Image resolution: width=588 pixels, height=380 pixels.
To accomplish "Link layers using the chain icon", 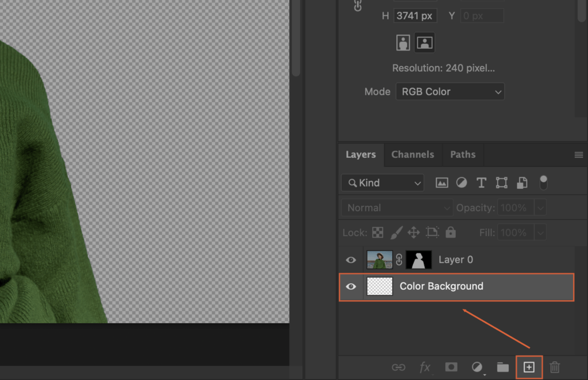I will pos(399,367).
